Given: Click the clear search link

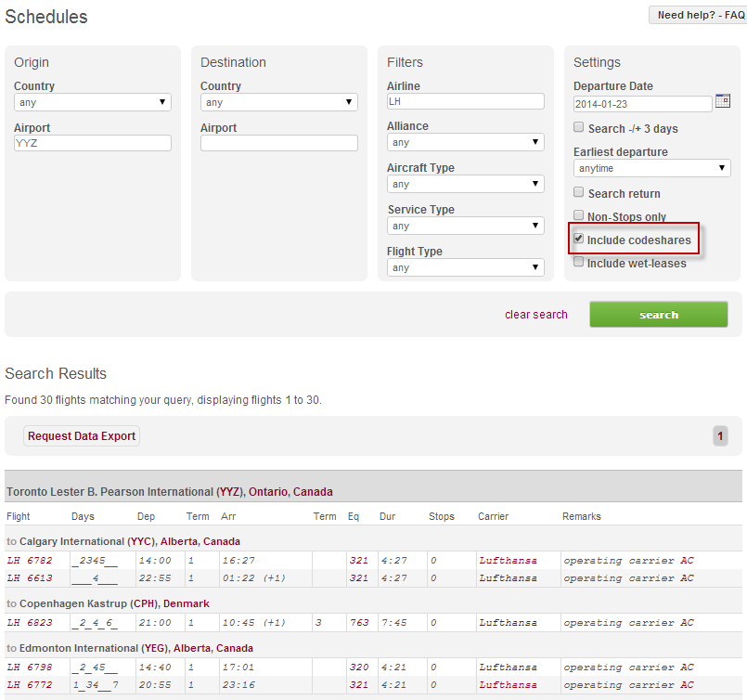Looking at the screenshot, I should [535, 315].
